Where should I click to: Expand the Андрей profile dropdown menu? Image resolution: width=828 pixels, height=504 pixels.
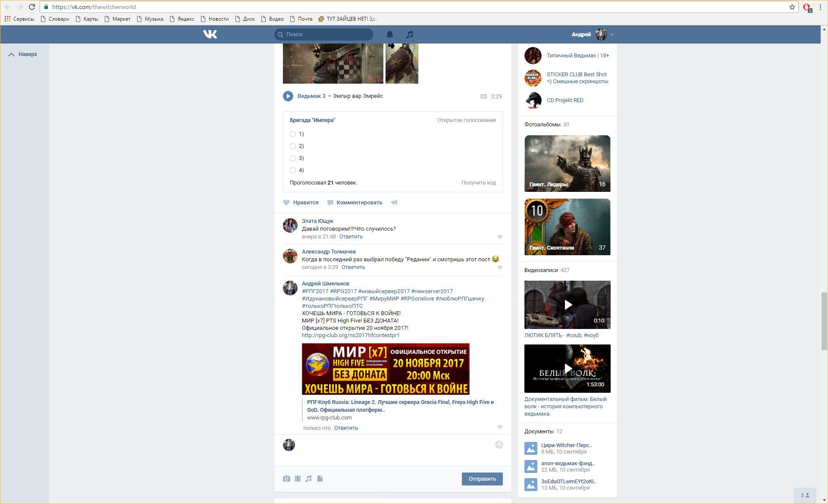click(612, 34)
